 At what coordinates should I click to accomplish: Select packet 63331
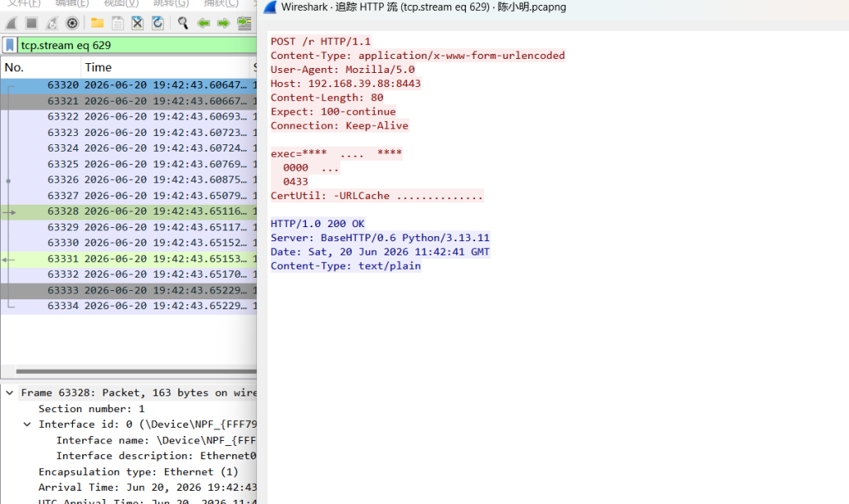(129, 259)
